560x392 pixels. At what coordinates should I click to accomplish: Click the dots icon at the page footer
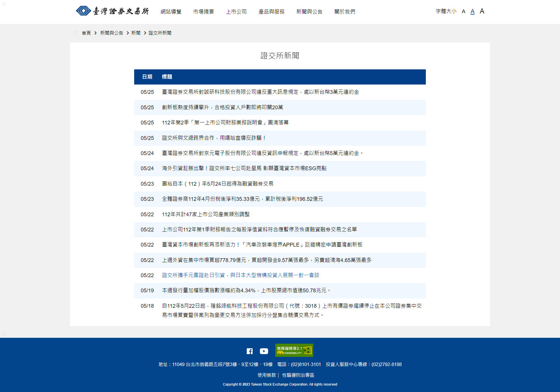4,335
